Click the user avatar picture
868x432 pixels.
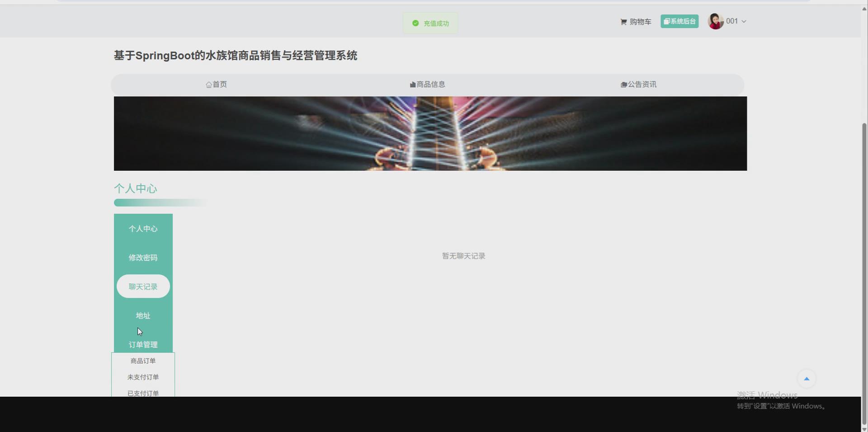[x=715, y=21]
